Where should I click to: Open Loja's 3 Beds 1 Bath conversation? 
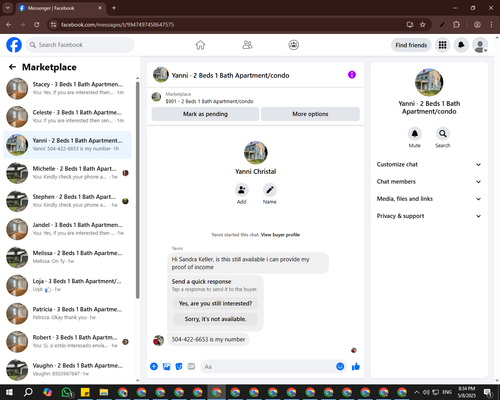click(x=67, y=285)
